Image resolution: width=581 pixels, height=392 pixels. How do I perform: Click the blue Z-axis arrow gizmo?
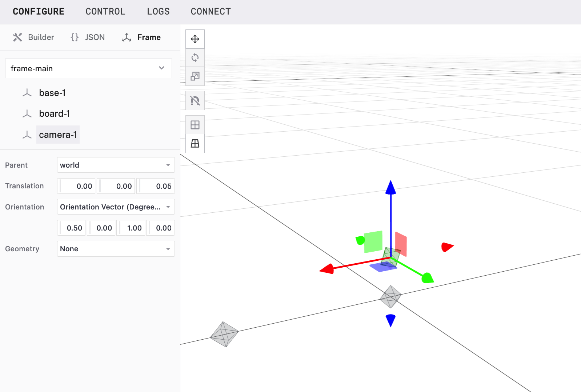coord(390,188)
